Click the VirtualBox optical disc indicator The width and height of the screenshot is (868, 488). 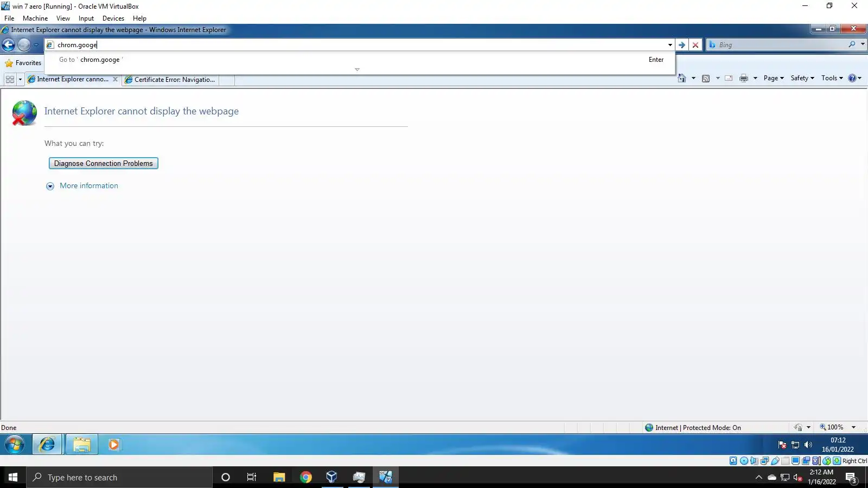[744, 461]
